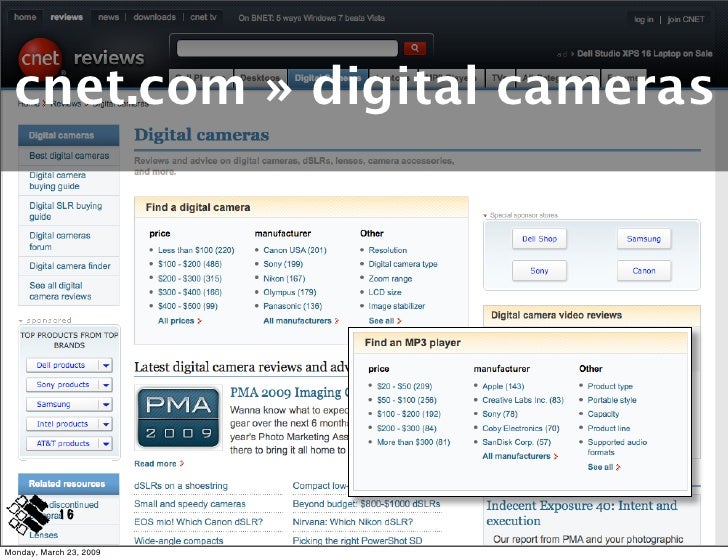Open See all digital camera reviews link
Screen dimensions: 728x560
tap(60, 291)
